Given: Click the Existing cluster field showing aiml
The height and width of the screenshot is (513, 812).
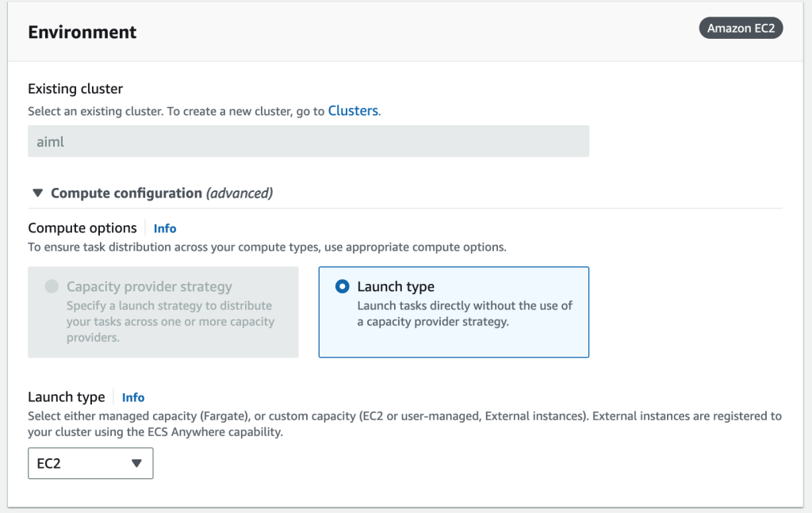Looking at the screenshot, I should tap(308, 141).
